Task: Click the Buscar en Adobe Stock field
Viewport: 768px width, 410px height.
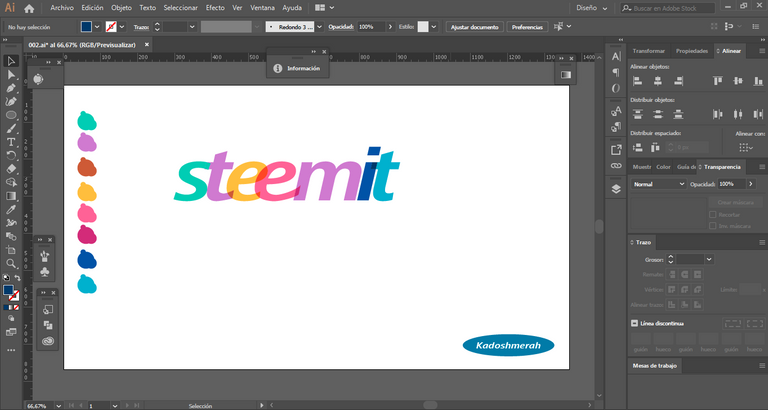Action: [x=667, y=8]
